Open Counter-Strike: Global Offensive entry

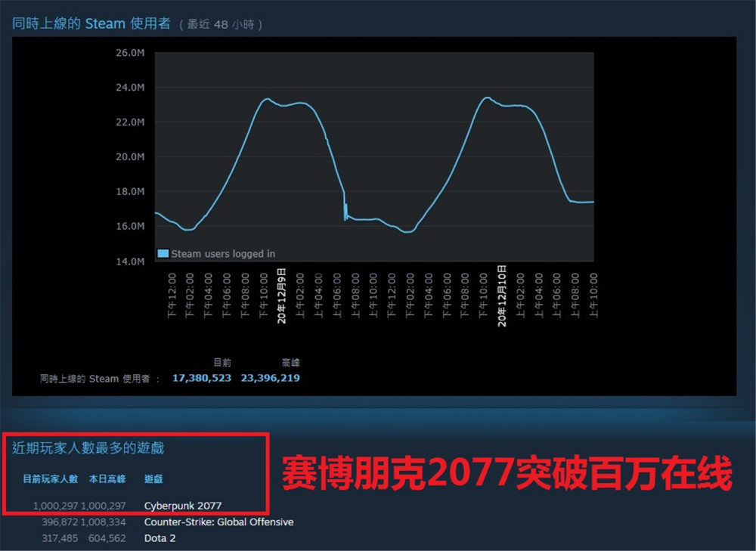pos(219,522)
